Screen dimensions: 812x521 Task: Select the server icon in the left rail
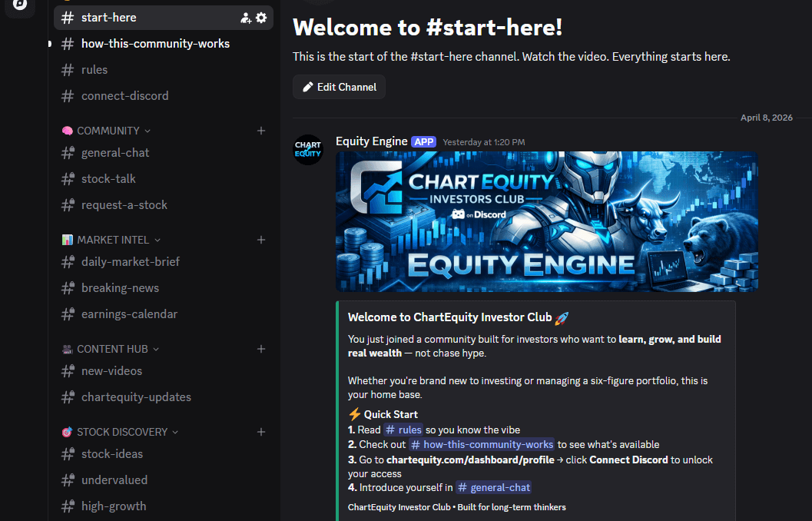[x=19, y=10]
